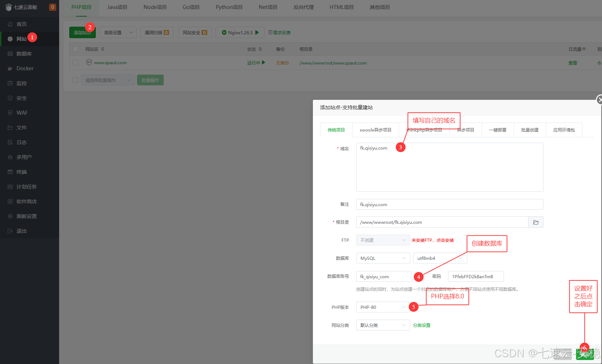Click the green 确定 button in the dialog
Screen dimensions: 602x364
585,355
